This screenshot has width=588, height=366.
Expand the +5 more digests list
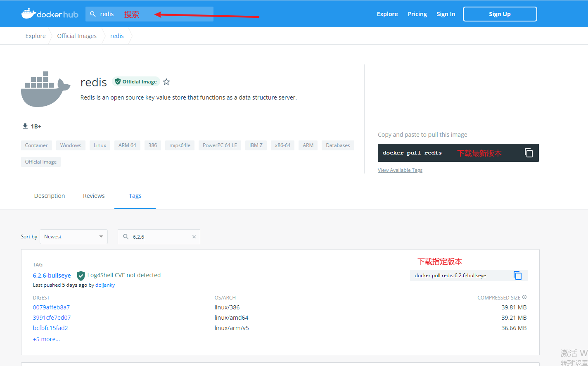tap(46, 339)
